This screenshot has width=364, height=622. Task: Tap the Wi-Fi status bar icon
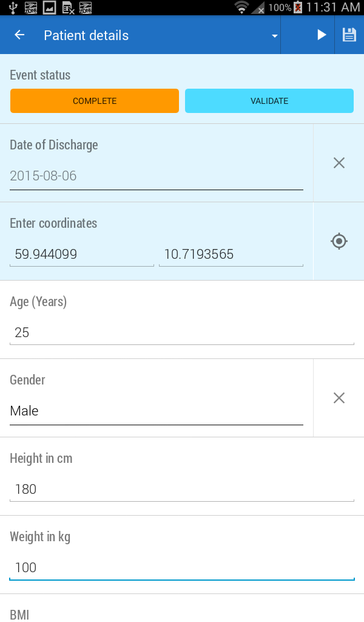click(x=243, y=7)
